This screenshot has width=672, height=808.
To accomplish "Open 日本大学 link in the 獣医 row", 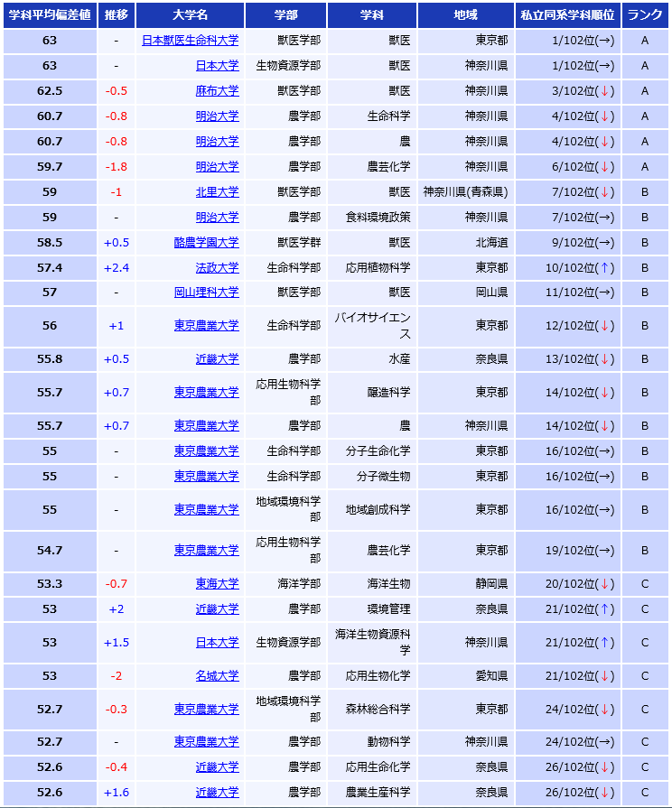I will [x=217, y=65].
